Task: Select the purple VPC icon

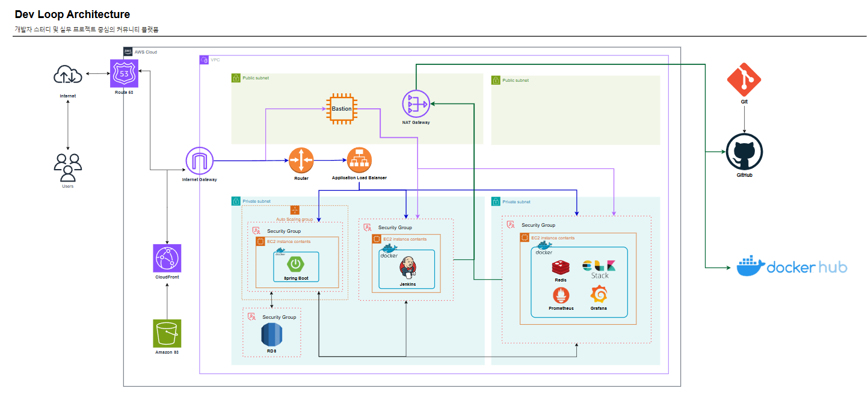Action: coord(204,60)
